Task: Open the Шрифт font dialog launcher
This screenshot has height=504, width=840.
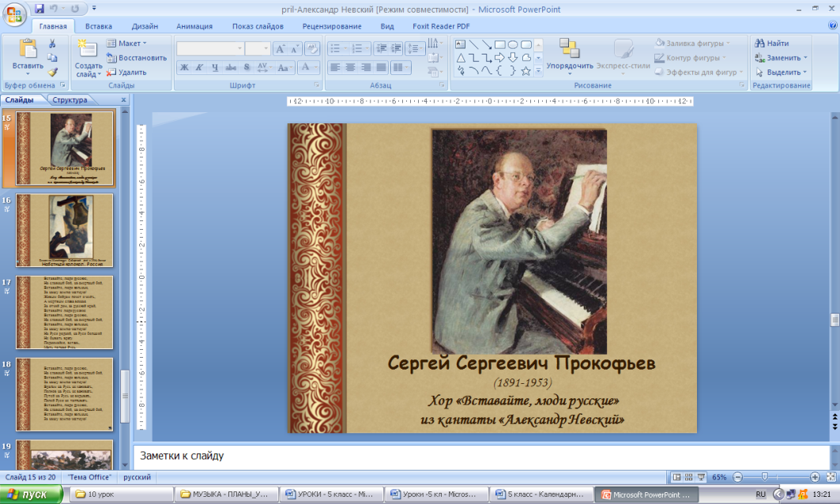Action: 317,85
